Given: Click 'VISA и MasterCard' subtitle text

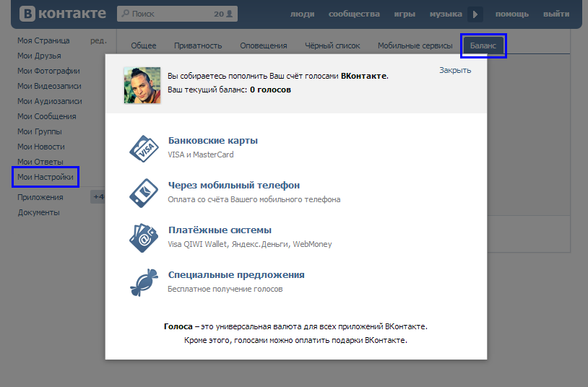Looking at the screenshot, I should click(201, 155).
